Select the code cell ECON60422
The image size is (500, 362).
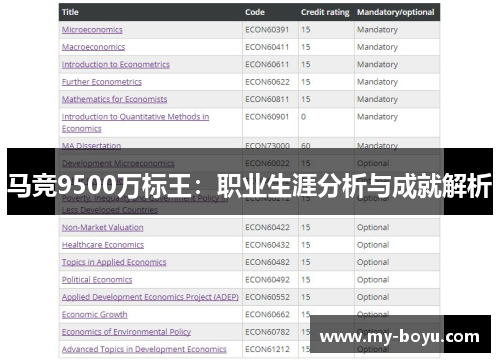[x=267, y=227]
